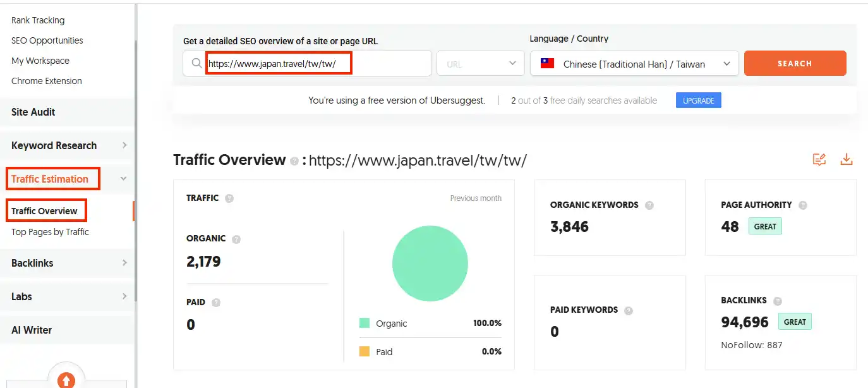The width and height of the screenshot is (868, 388).
Task: Click the blue UPGRADE button
Action: 698,100
